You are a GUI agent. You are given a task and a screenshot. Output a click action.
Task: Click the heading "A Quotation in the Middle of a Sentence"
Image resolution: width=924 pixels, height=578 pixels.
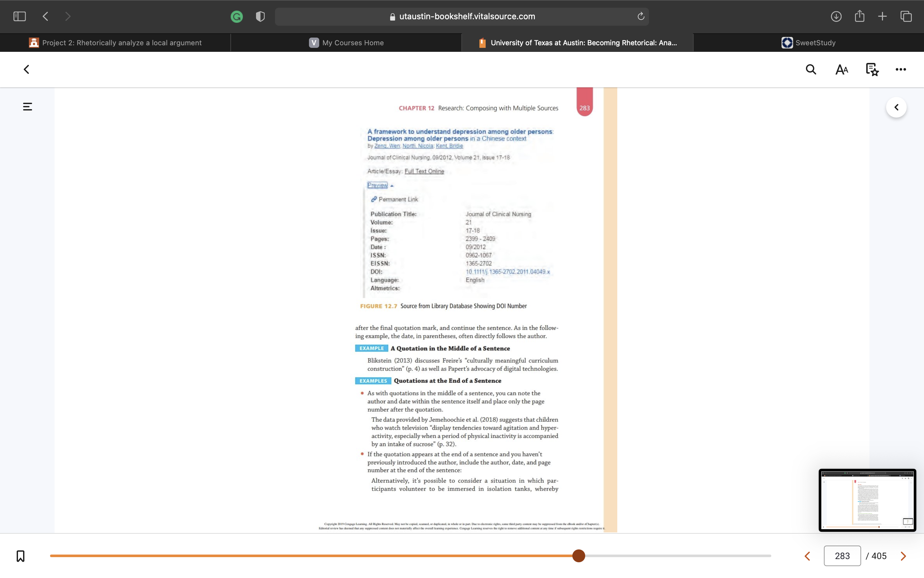click(x=450, y=349)
